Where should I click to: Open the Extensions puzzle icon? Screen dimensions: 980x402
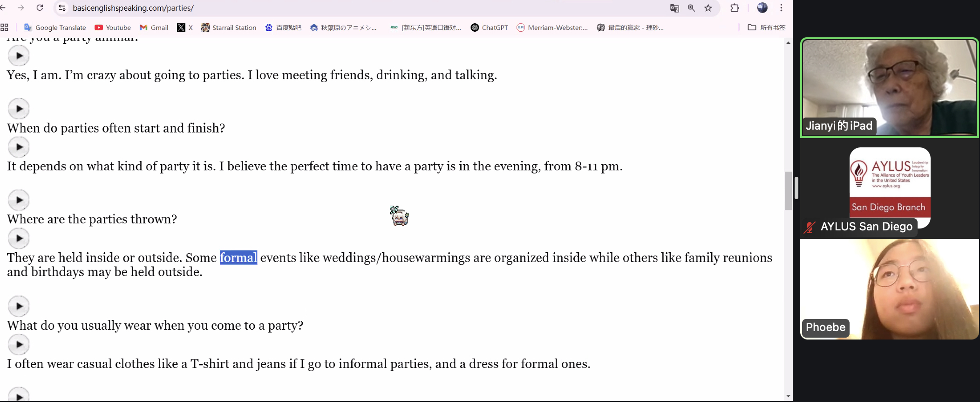tap(735, 8)
